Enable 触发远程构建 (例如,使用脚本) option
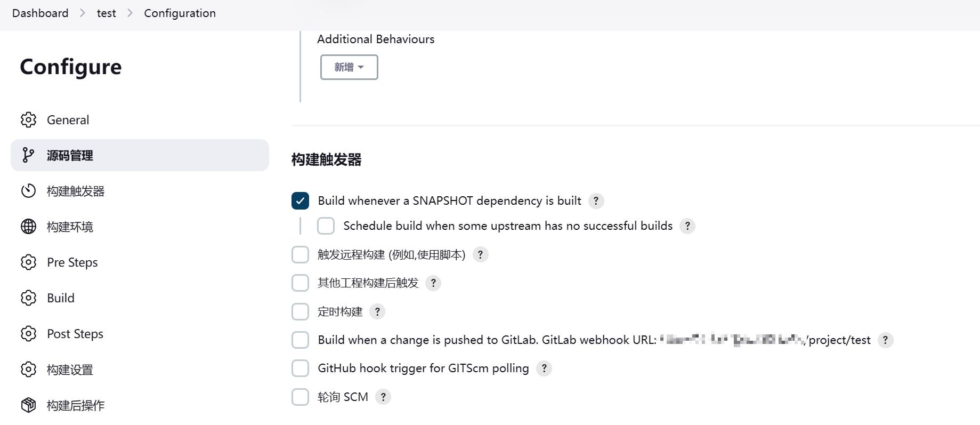Screen dimensions: 980x425 point(300,254)
